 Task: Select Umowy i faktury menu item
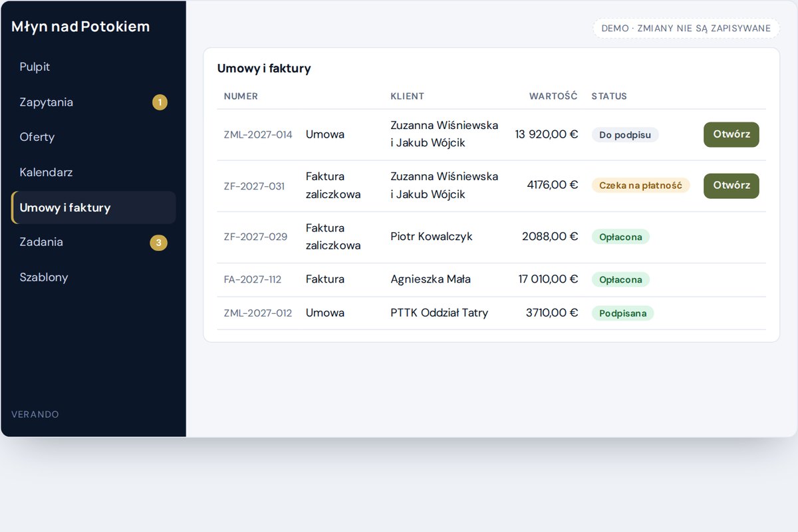click(x=93, y=207)
